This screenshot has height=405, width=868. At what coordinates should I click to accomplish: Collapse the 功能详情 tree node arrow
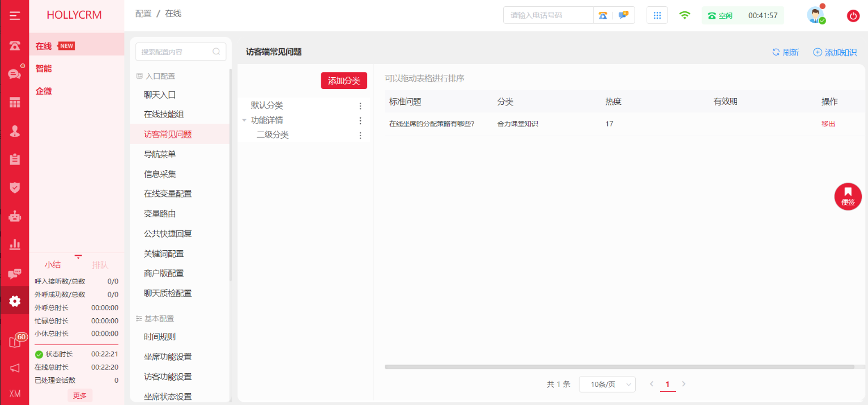point(244,120)
